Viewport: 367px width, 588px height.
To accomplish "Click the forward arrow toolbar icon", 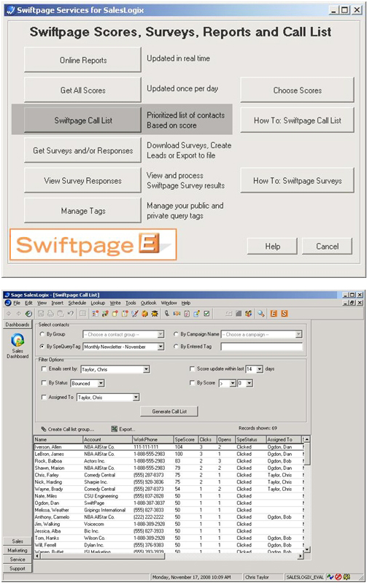I will pyautogui.click(x=18, y=313).
